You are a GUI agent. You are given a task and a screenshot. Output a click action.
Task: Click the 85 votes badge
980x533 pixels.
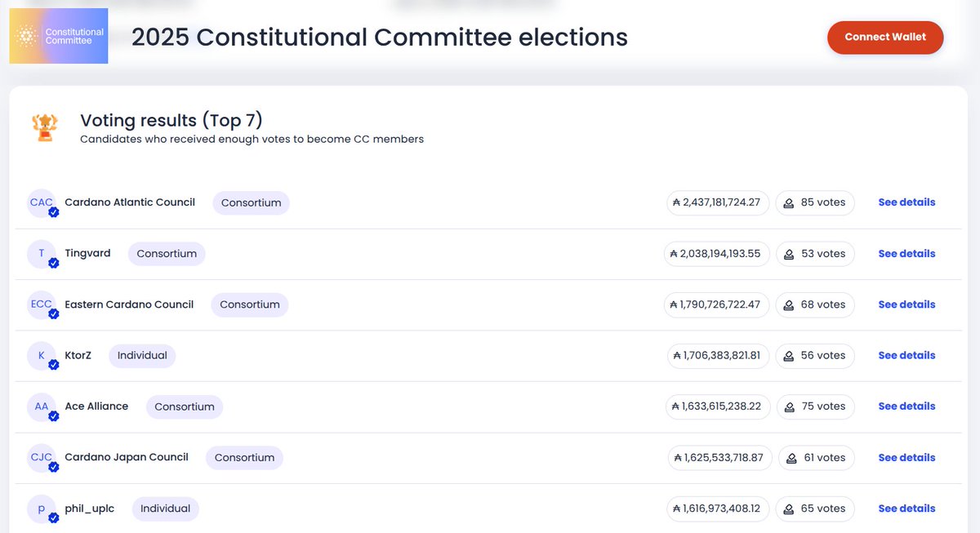(x=814, y=202)
